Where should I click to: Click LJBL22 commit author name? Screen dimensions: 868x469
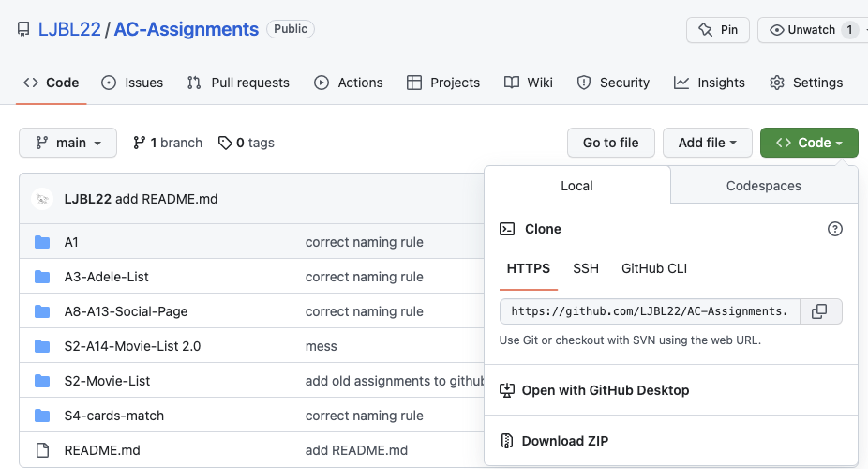point(88,199)
